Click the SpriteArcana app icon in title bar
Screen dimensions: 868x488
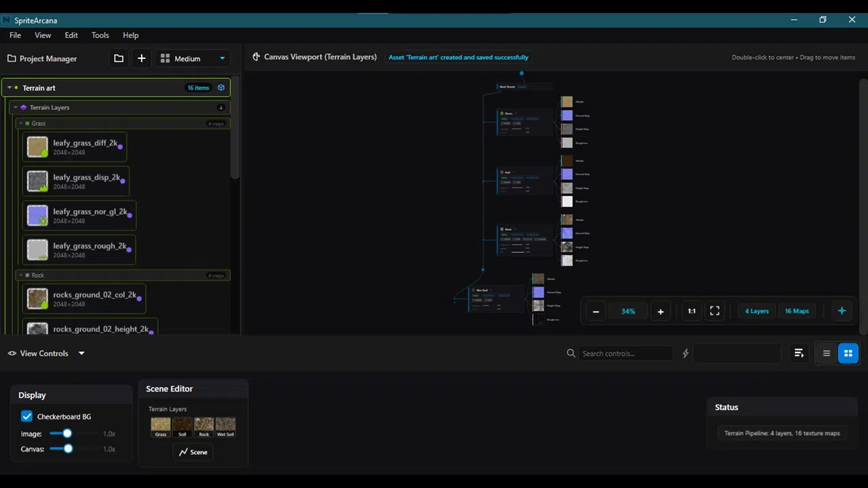coord(6,20)
